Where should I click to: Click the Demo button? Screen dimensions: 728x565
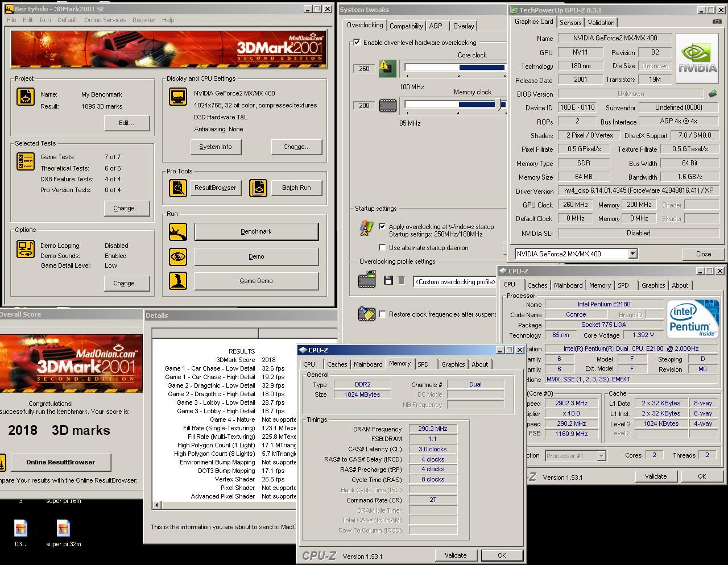pyautogui.click(x=257, y=256)
